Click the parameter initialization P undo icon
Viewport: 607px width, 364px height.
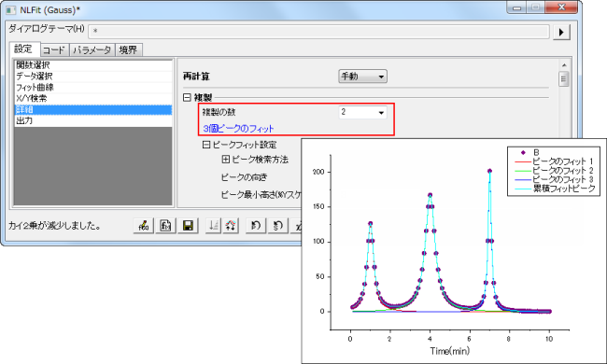256,225
